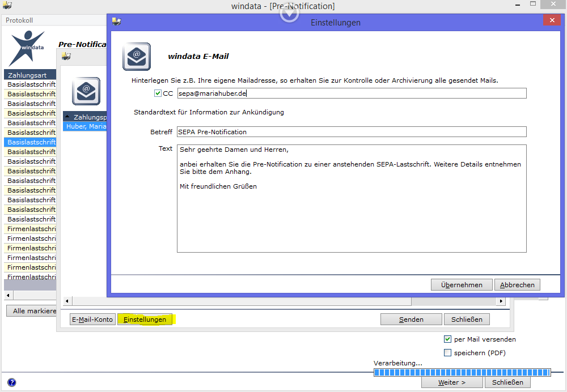Viewport: 567px width, 392px height.
Task: Click the windata star logo
Action: coord(28,48)
